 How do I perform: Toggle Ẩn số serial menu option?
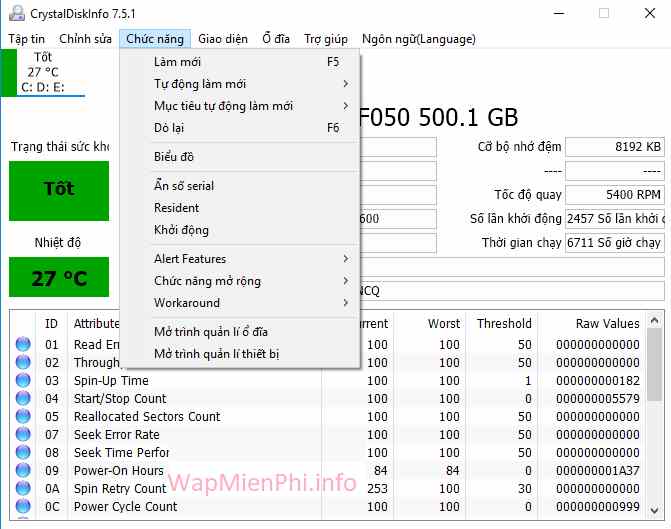point(240,186)
